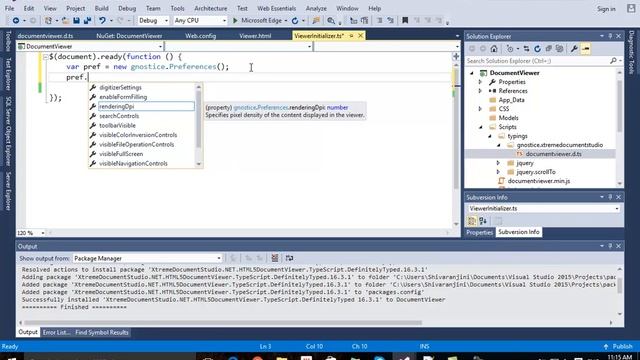This screenshot has width=640, height=360.
Task: Click the Categorized icon in Subversion Info panel
Action: (x=472, y=221)
